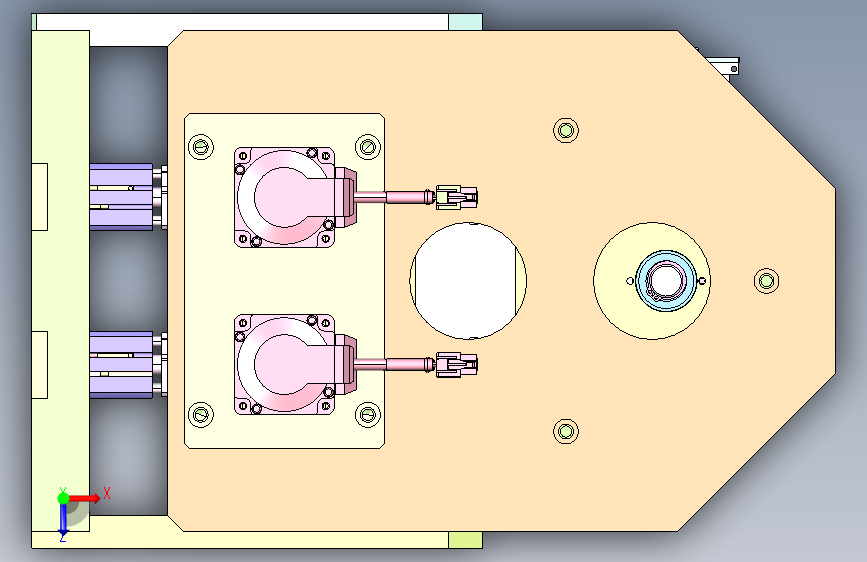Select the top-right screw on the motor mounting plate
The width and height of the screenshot is (867, 562).
(x=368, y=147)
